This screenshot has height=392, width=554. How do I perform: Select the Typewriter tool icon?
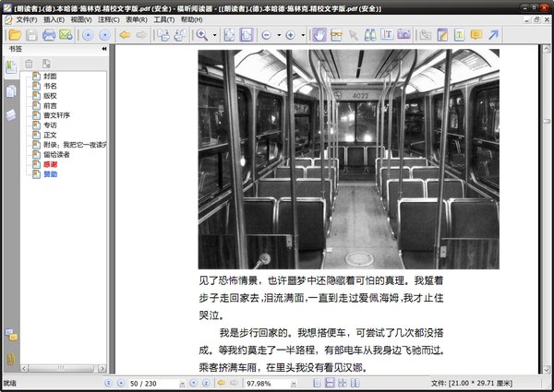[386, 35]
